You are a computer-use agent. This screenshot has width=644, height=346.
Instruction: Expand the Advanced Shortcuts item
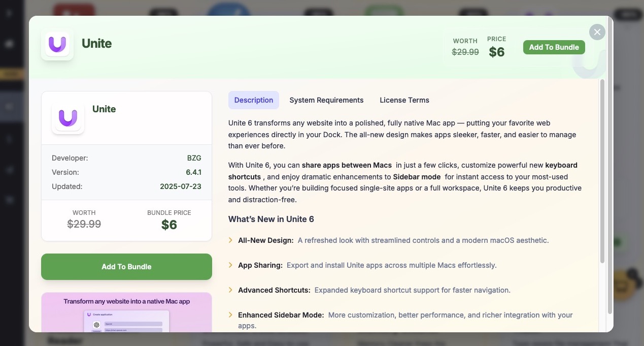(231, 289)
